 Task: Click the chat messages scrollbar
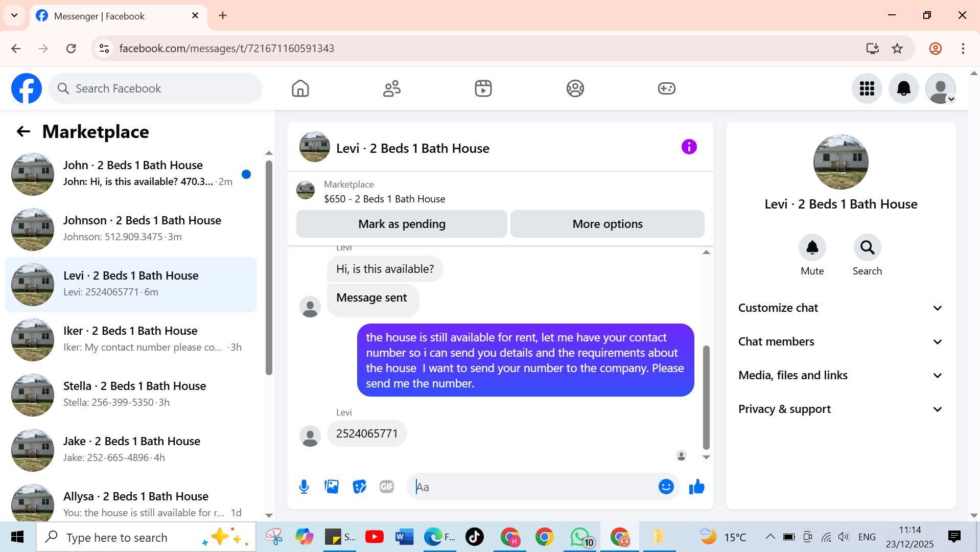(x=707, y=397)
